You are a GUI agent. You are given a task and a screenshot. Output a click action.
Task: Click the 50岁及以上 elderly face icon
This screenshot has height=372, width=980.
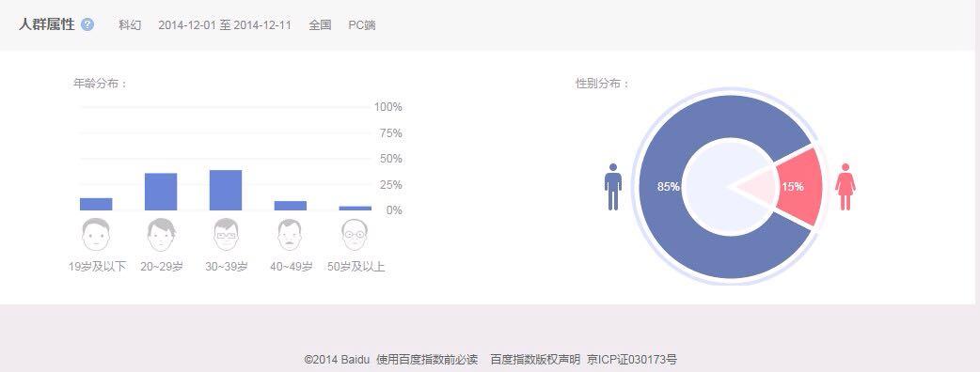(355, 235)
